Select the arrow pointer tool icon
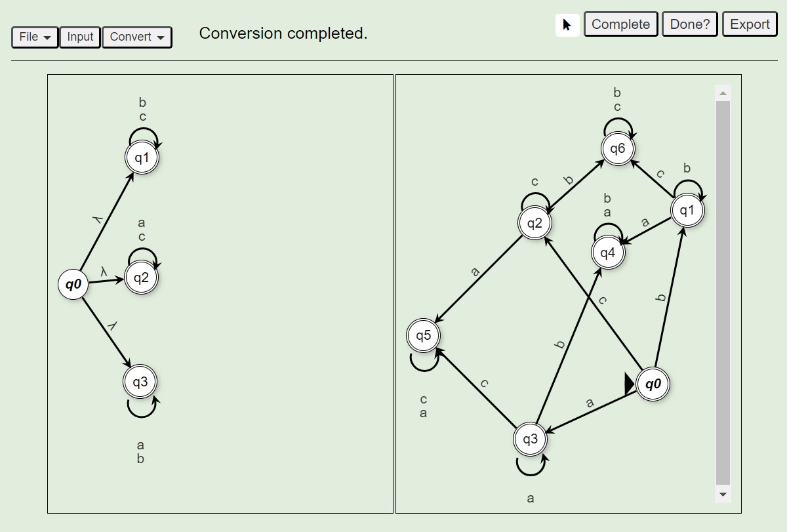Viewport: 787px width, 532px height. [x=567, y=25]
